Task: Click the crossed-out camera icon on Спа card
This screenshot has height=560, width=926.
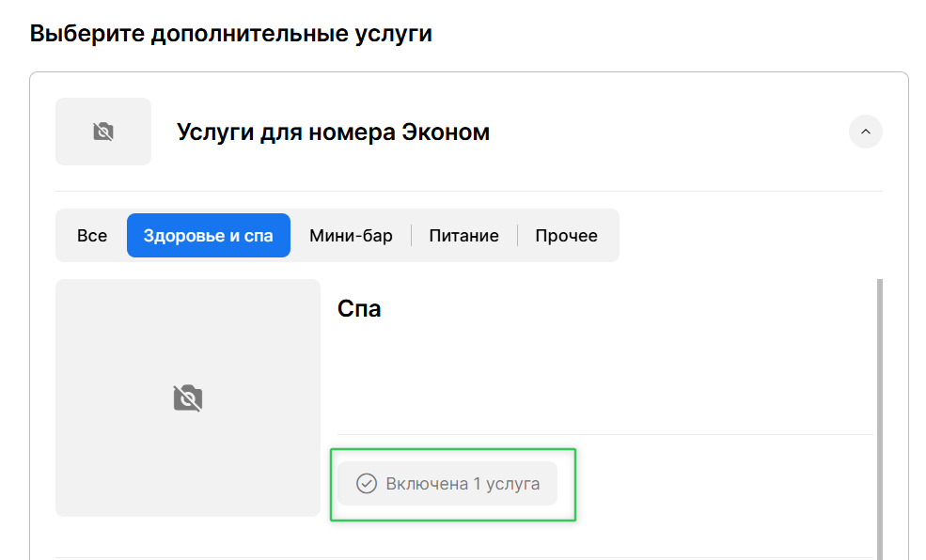Action: pos(188,397)
